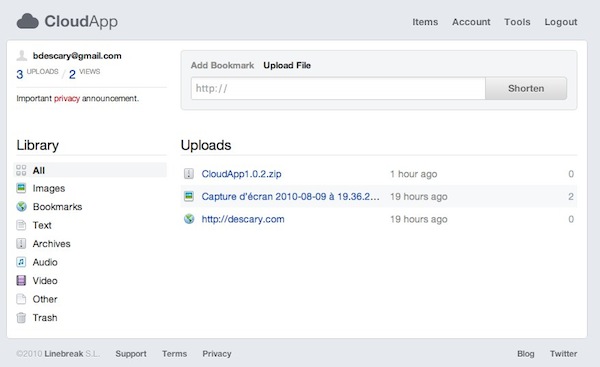Open the http://descary.com bookmark link
The image size is (600, 367).
point(243,219)
